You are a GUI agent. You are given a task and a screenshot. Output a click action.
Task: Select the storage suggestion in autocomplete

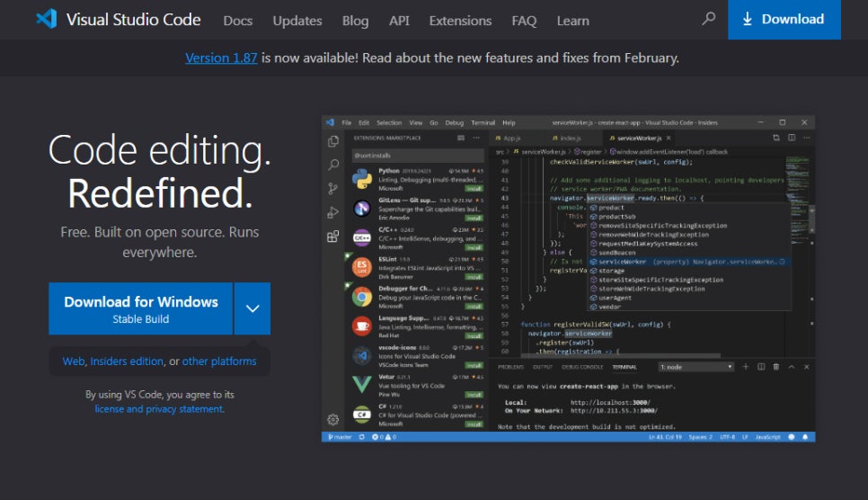point(689,271)
